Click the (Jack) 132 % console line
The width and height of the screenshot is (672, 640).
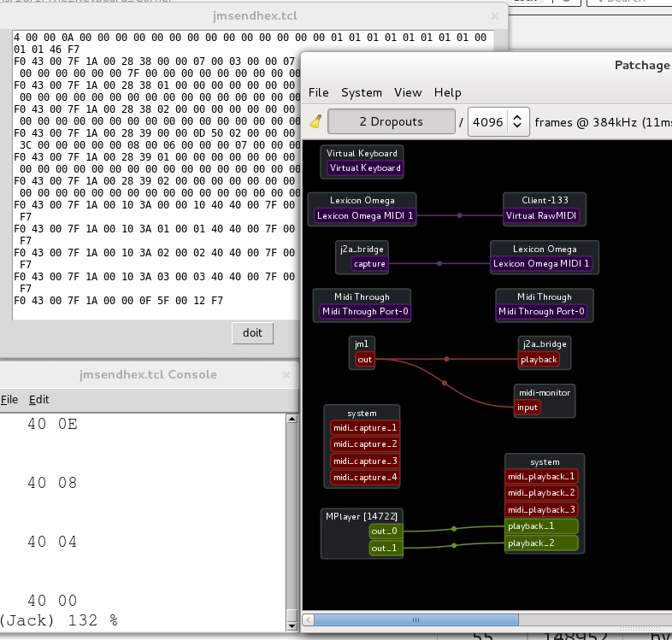coord(59,620)
